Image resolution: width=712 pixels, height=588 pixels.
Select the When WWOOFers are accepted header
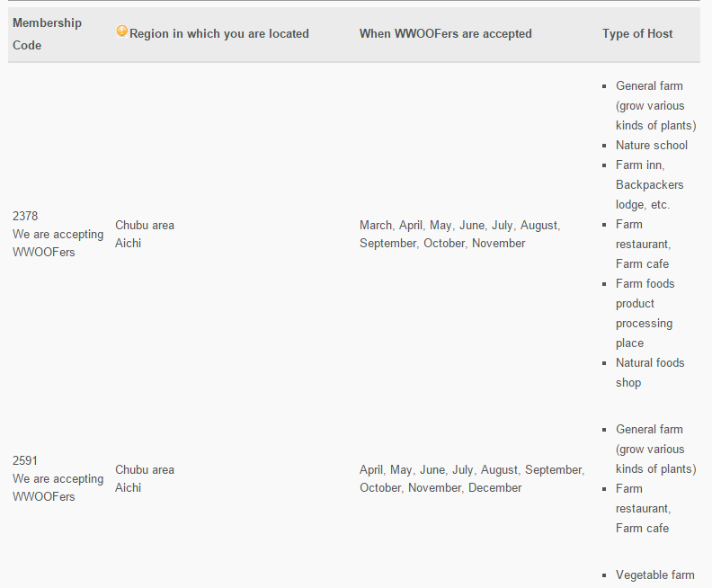point(446,33)
